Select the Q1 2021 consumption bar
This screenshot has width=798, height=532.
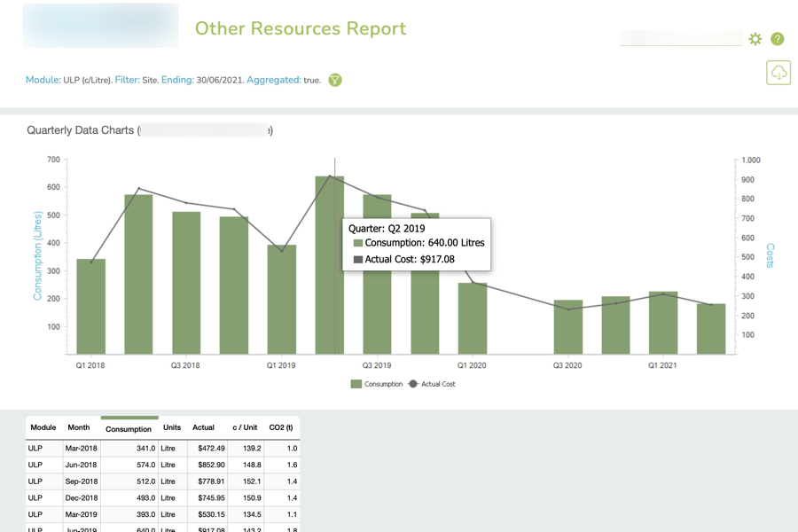(663, 323)
